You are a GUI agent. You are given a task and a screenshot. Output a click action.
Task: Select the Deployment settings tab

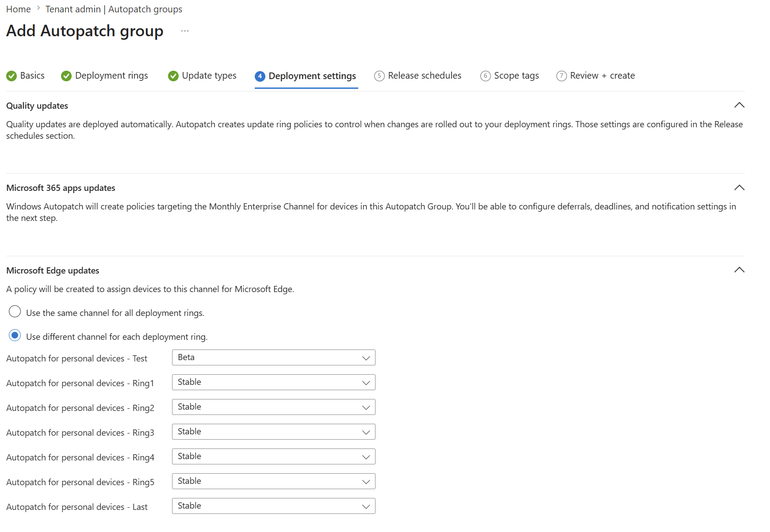[306, 76]
